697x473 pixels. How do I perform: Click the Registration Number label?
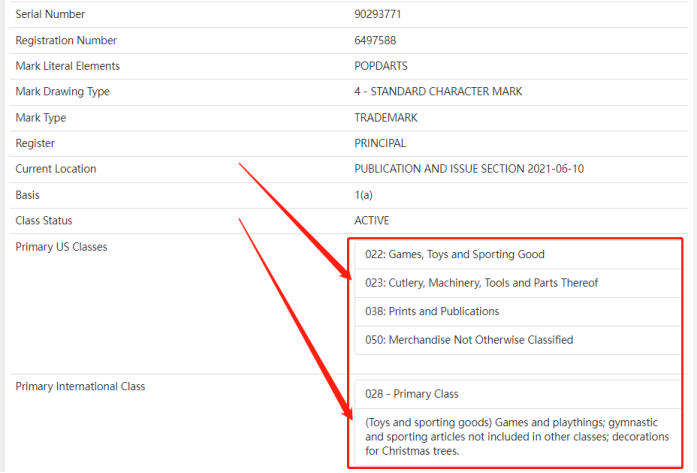click(66, 40)
